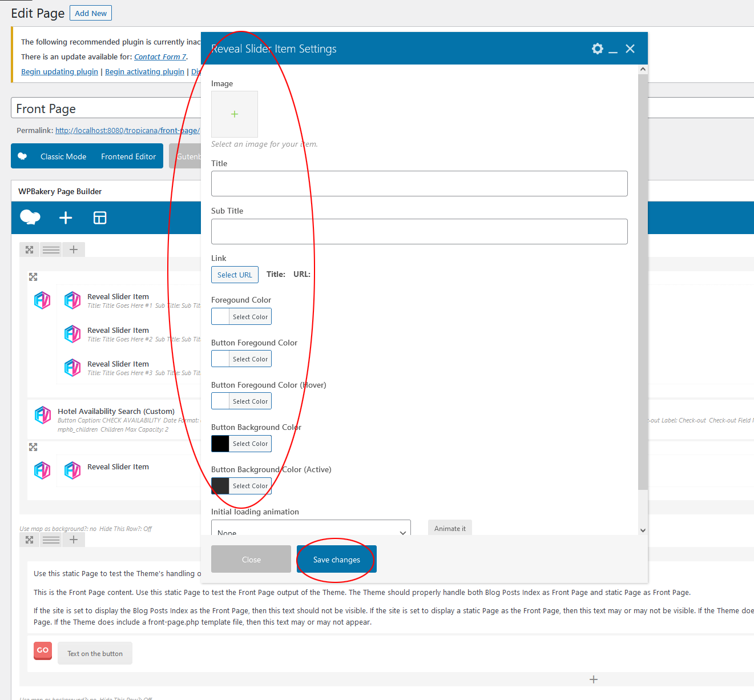Switch to Frontend Editor
754x700 pixels.
[x=128, y=156]
